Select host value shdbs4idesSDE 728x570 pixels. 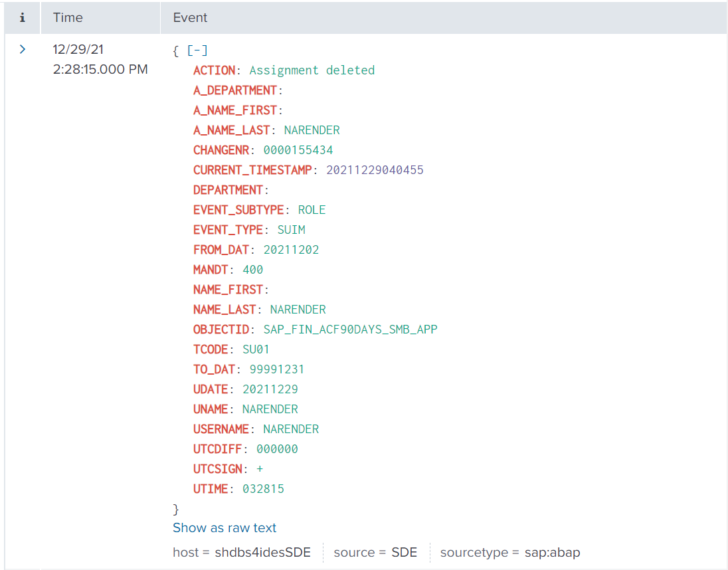[x=262, y=552]
